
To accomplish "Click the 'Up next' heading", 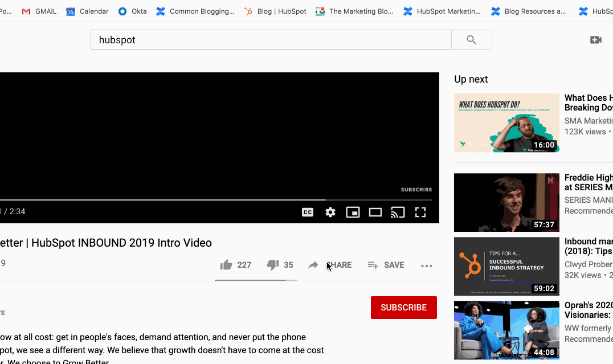I will tap(471, 79).
